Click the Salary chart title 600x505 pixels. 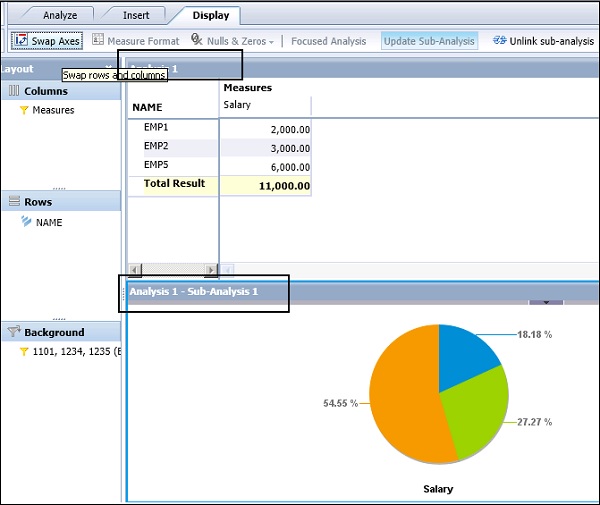coord(438,489)
